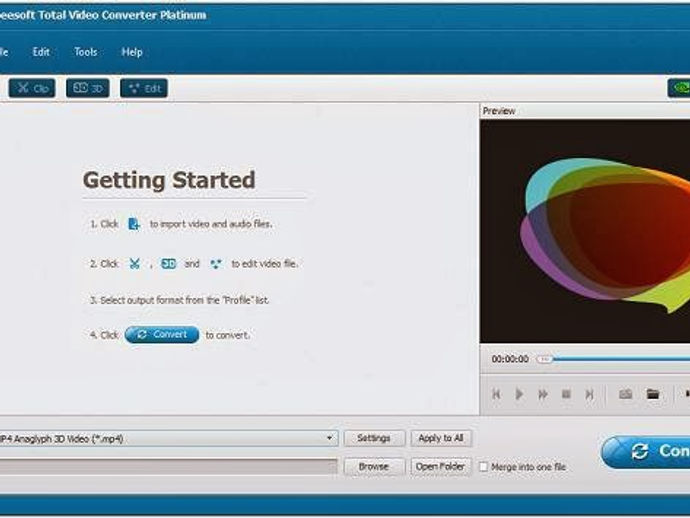Open the 3D settings toolbar button

[88, 88]
